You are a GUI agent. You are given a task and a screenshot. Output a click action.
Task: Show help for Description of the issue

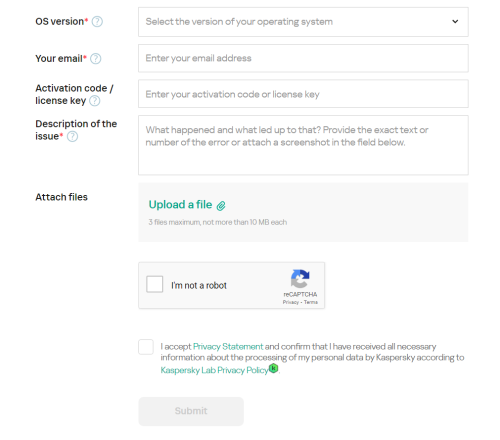pos(72,136)
